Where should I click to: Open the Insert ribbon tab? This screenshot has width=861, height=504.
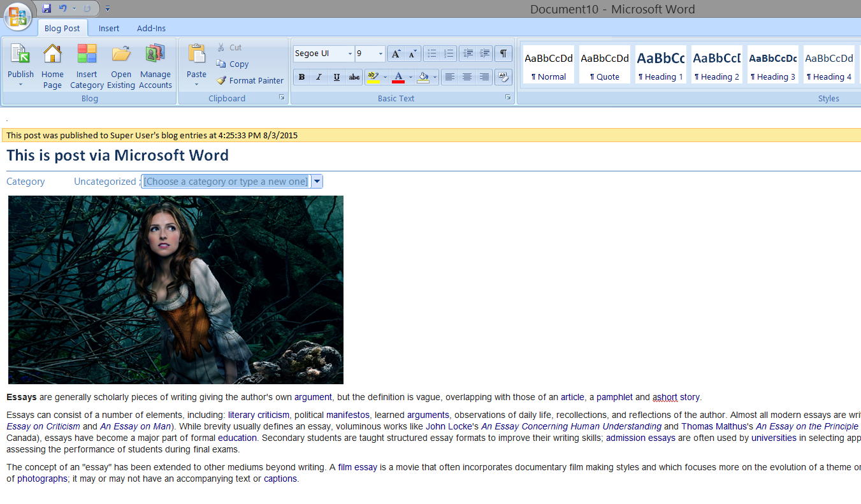[109, 28]
